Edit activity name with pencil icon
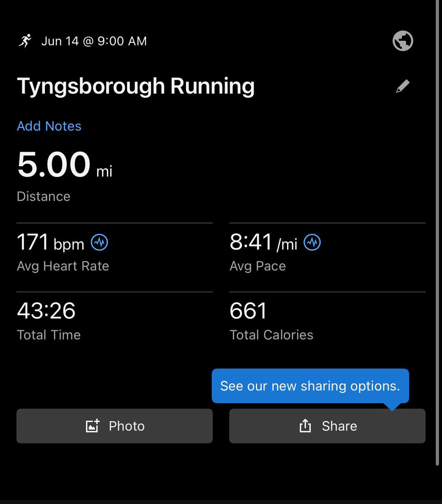This screenshot has width=442, height=504. 403,87
